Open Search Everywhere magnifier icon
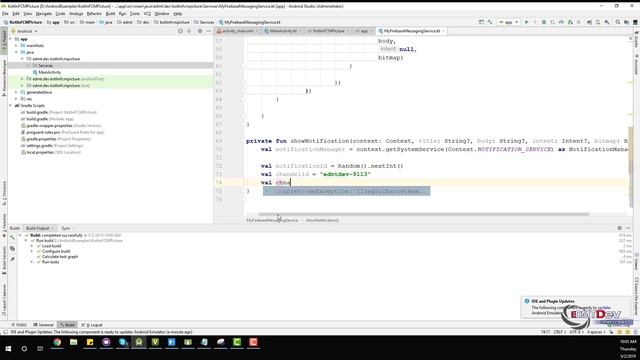640x360 pixels. tap(618, 22)
